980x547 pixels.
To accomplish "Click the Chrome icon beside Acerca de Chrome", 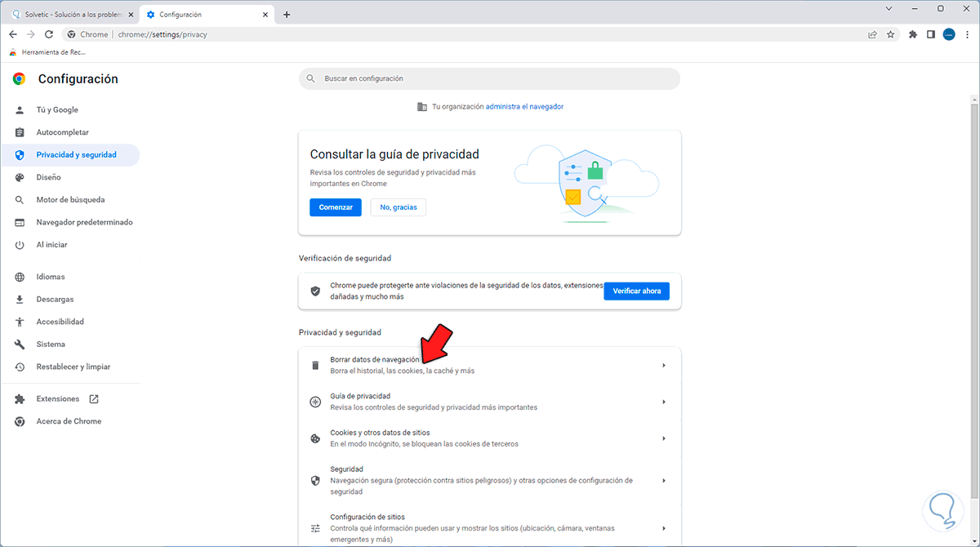I will 20,421.
